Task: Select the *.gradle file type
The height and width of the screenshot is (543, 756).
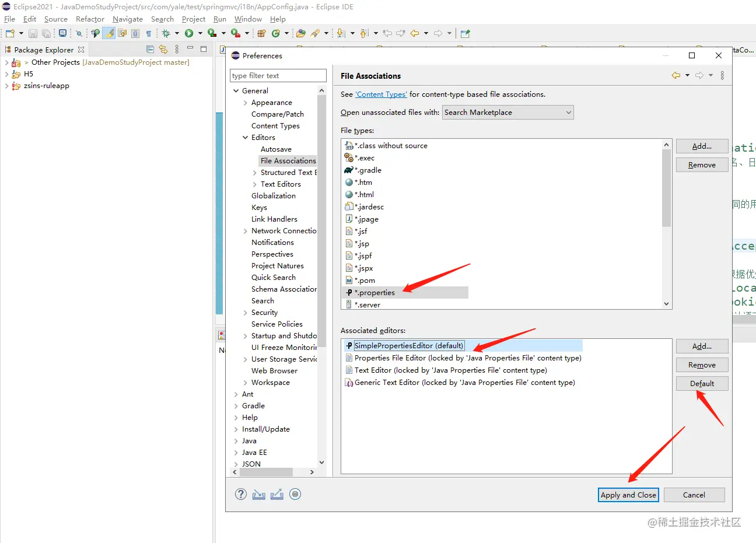Action: (x=367, y=170)
